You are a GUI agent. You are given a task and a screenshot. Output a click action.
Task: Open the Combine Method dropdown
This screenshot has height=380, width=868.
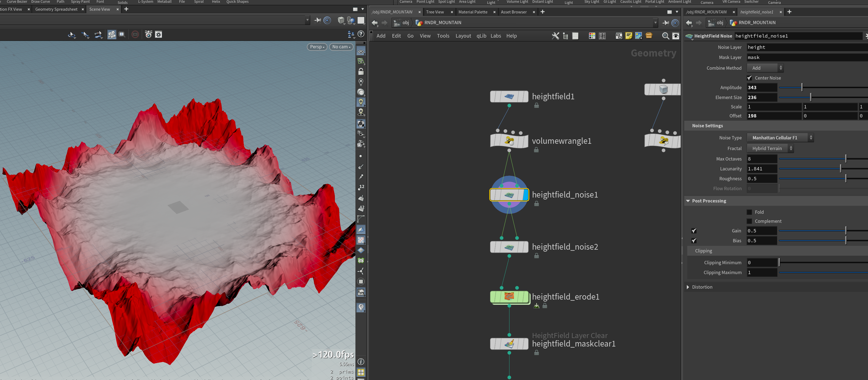coord(765,68)
